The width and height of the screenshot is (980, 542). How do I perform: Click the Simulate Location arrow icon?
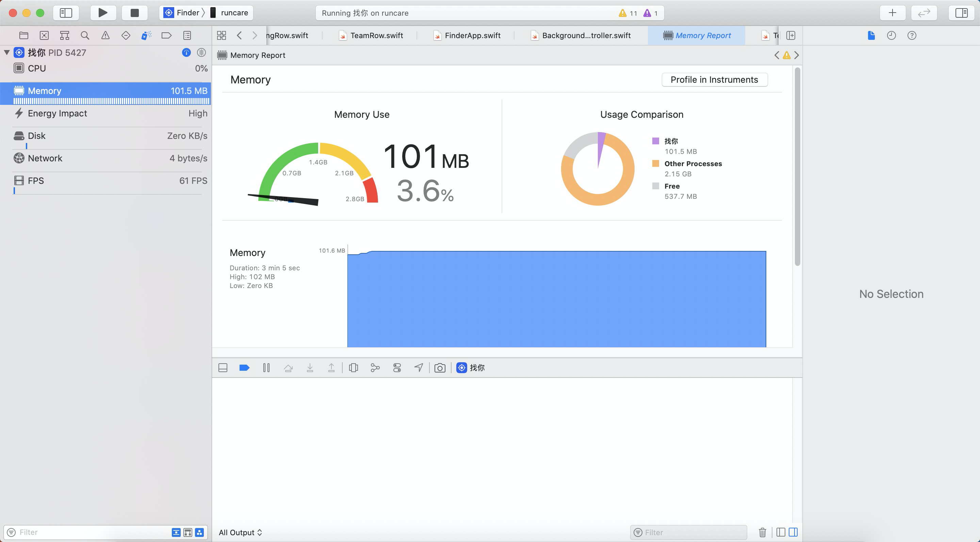(x=419, y=368)
